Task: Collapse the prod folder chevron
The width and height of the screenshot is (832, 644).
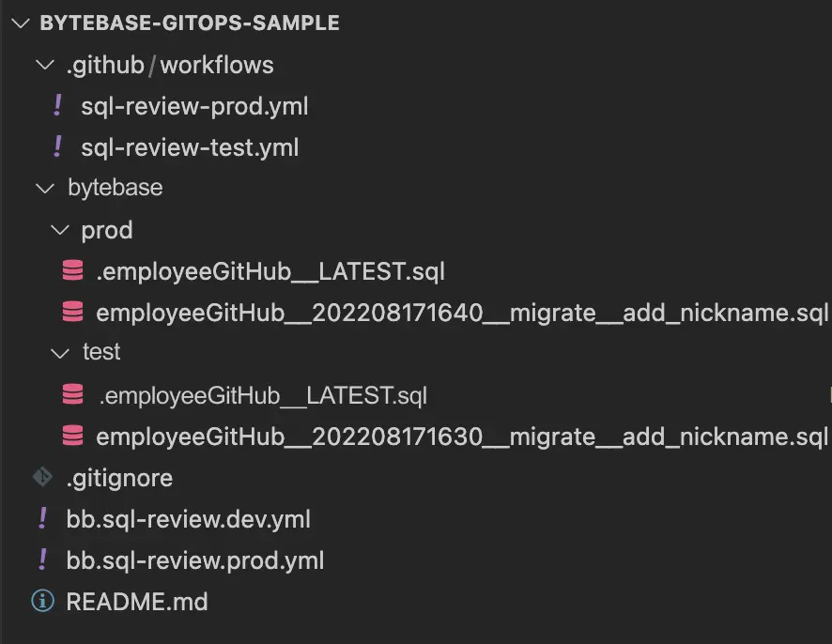Action: [60, 230]
